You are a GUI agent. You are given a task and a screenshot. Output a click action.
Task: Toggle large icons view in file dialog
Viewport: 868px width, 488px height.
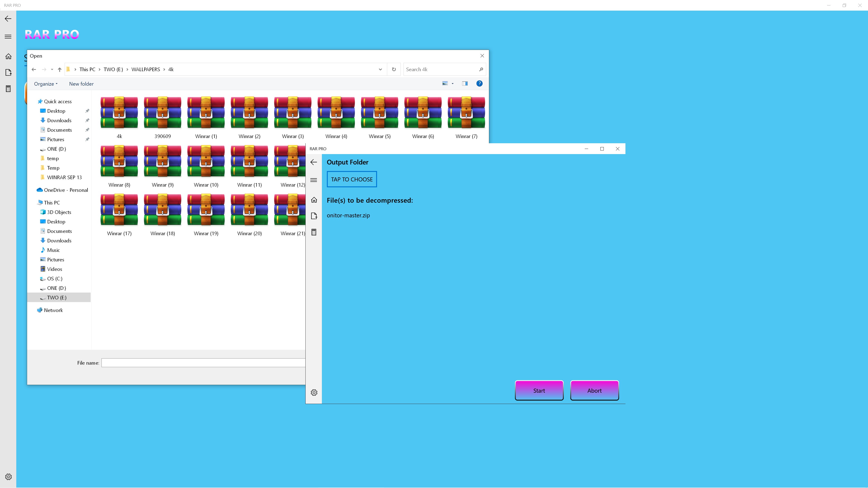(445, 83)
